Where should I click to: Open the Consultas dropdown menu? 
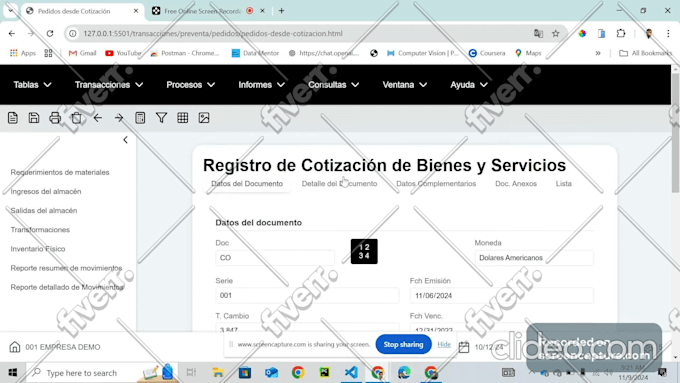pos(334,85)
